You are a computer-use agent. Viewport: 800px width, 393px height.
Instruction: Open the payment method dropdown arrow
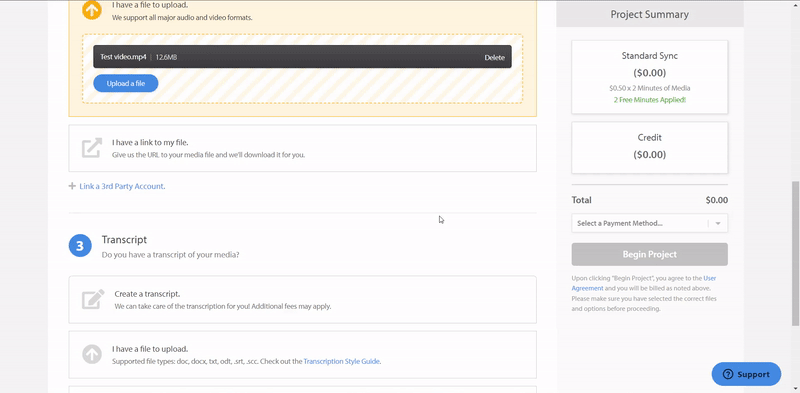pos(718,224)
